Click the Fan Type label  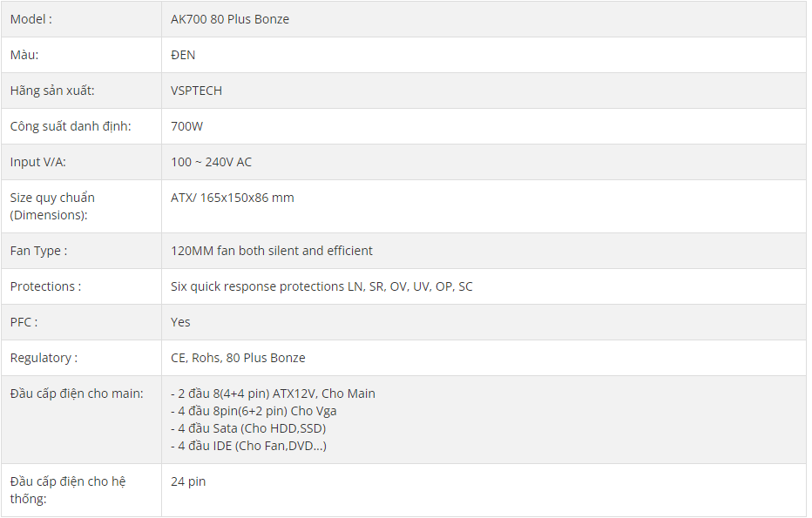pos(39,251)
